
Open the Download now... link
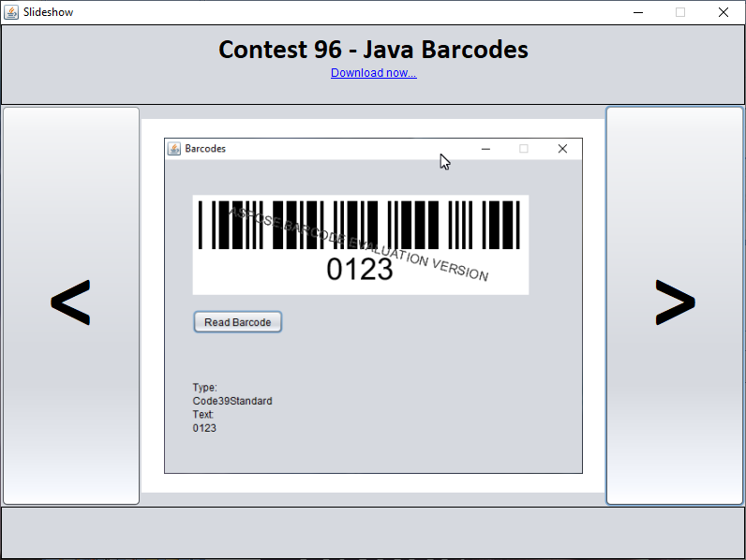pyautogui.click(x=374, y=73)
